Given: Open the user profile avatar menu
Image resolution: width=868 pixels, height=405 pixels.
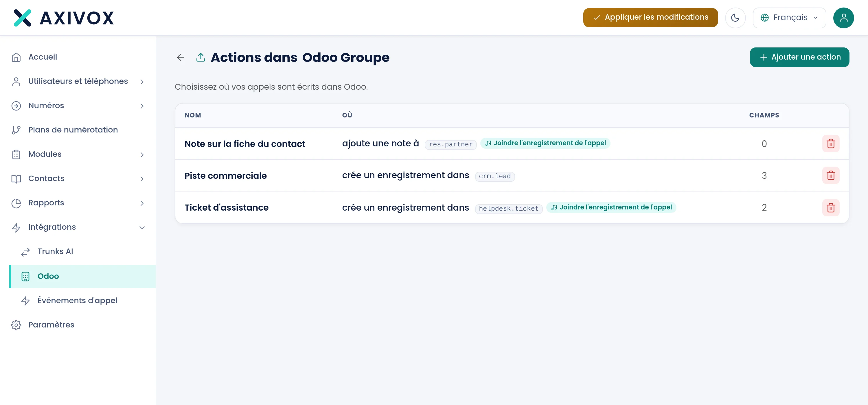Looking at the screenshot, I should coord(843,18).
